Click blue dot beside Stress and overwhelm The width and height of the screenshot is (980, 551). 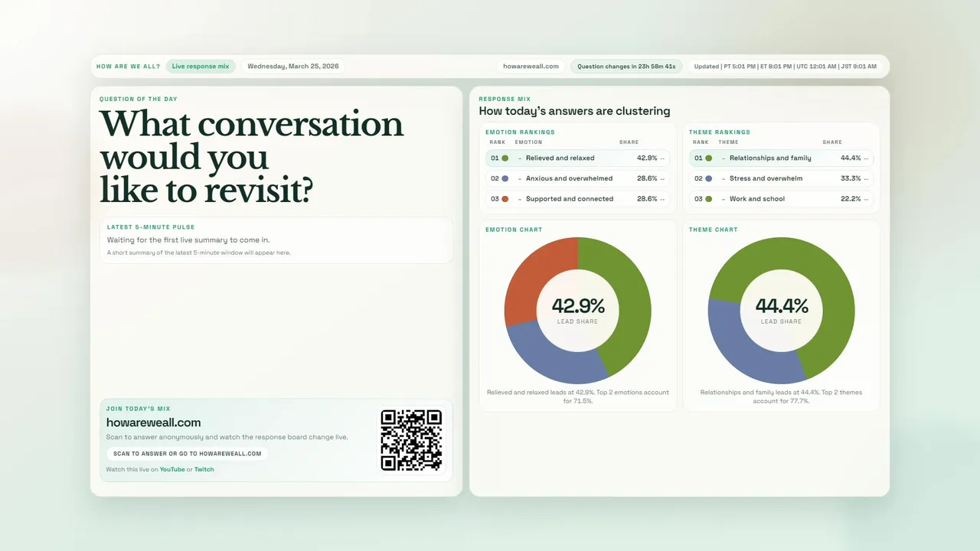[x=709, y=178]
